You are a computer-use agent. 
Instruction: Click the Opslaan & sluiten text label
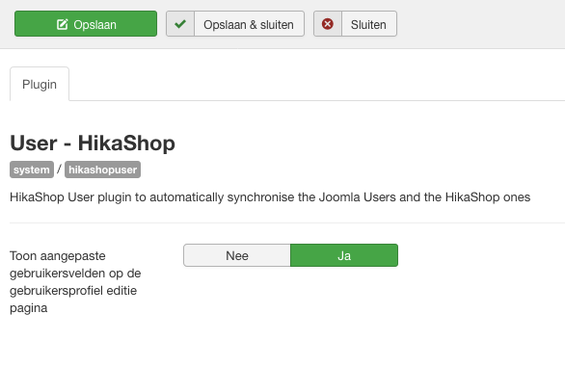249,25
